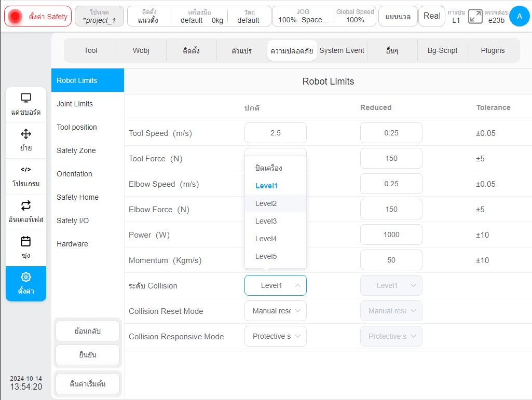Viewport: 532px width, 400px height.
Task: Open the ซุง calendar log icon
Action: 26,241
